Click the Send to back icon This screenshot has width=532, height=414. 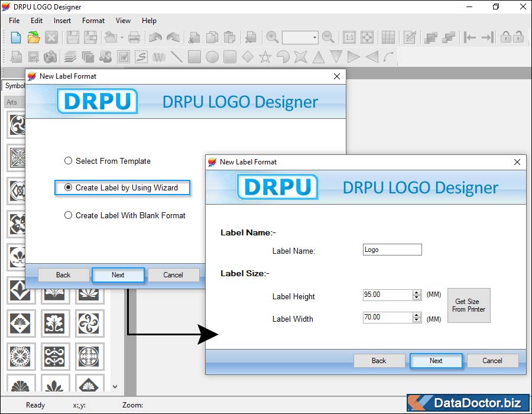448,37
